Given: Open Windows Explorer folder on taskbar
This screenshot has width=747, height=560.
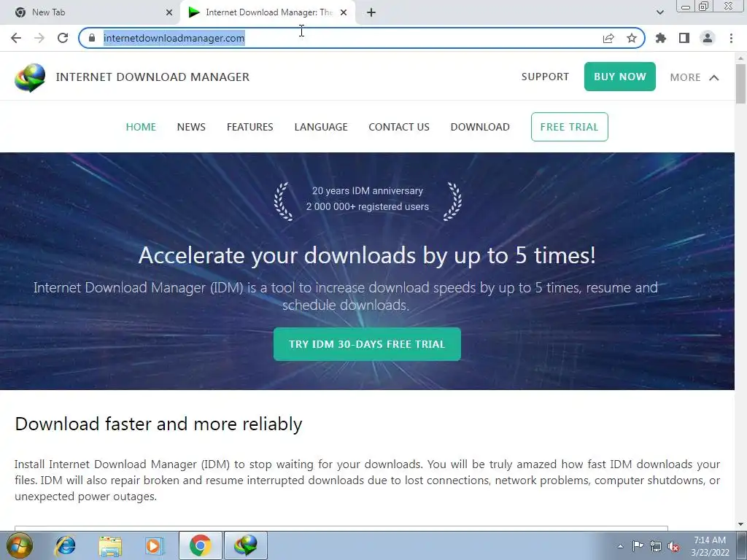Looking at the screenshot, I should tap(110, 545).
